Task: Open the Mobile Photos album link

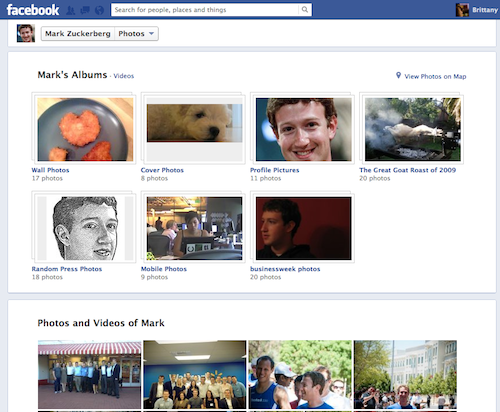Action: point(164,269)
